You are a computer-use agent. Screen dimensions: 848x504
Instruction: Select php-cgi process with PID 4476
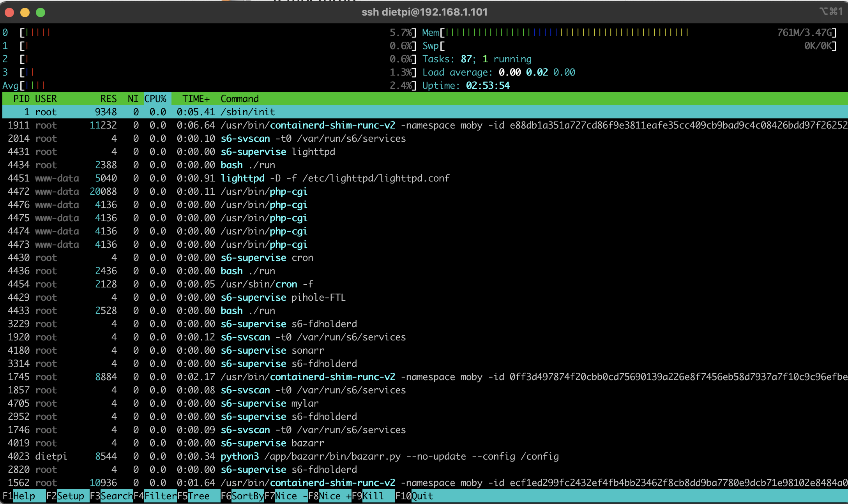pyautogui.click(x=425, y=204)
